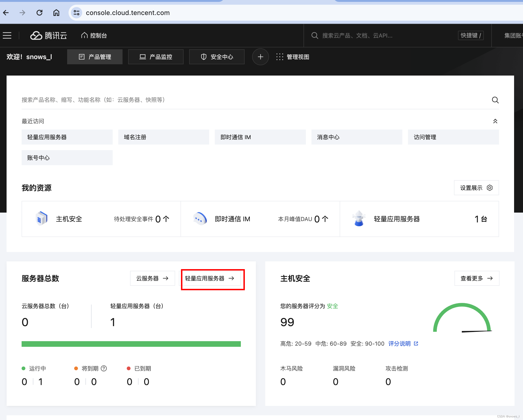This screenshot has height=420, width=523.
Task: Open recent item 账号中心
Action: [x=67, y=158]
